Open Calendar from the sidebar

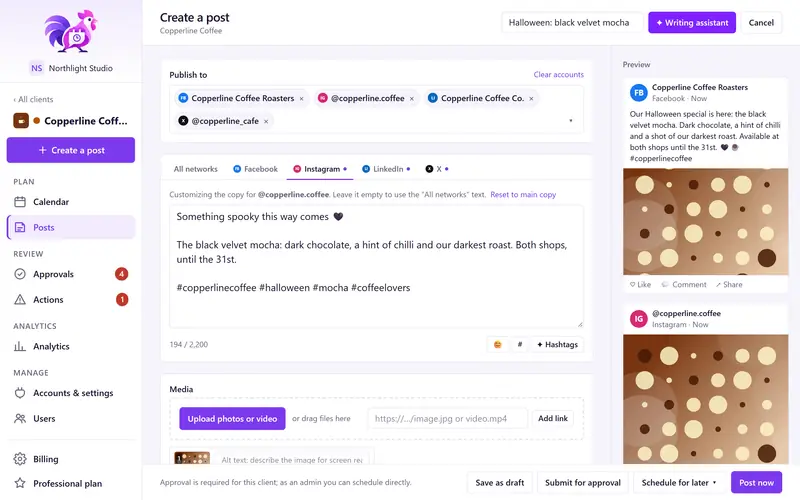click(x=71, y=202)
